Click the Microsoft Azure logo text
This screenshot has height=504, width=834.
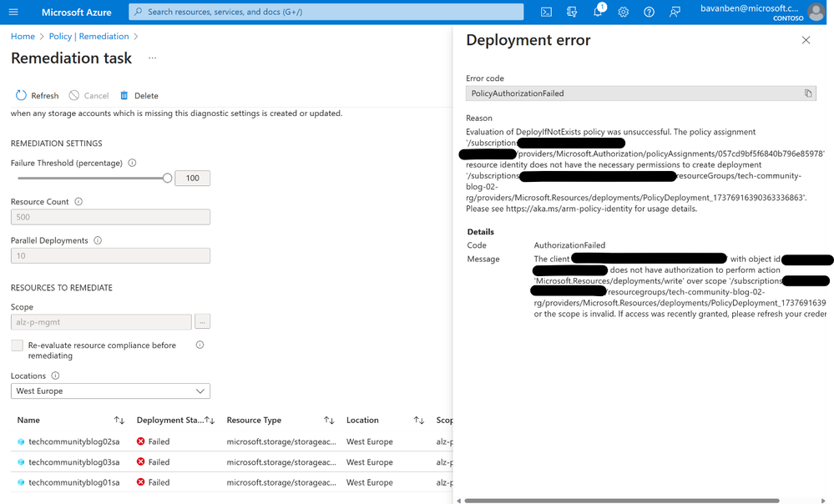click(77, 13)
